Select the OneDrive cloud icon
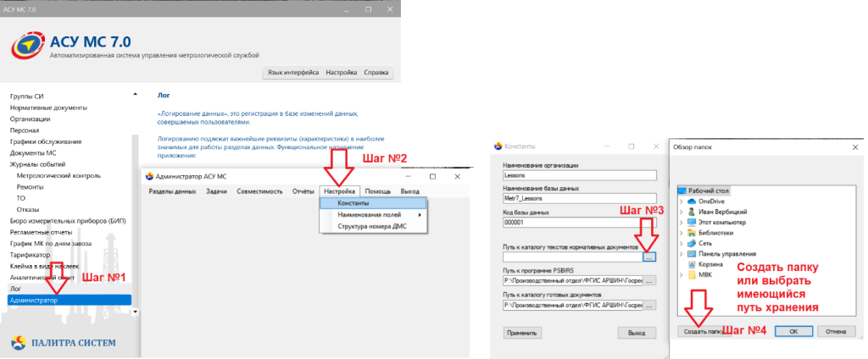 tap(692, 202)
